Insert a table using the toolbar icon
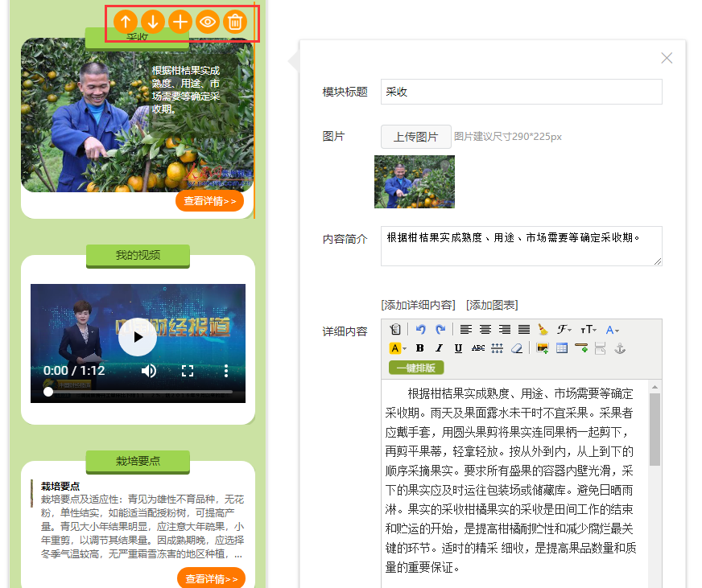The width and height of the screenshot is (702, 588). pos(562,348)
